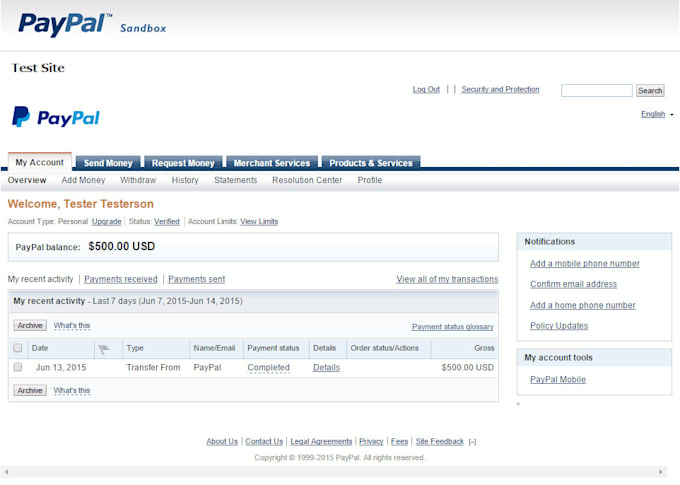The height and width of the screenshot is (485, 680).
Task: Click Add a mobile phone number
Action: coord(585,264)
